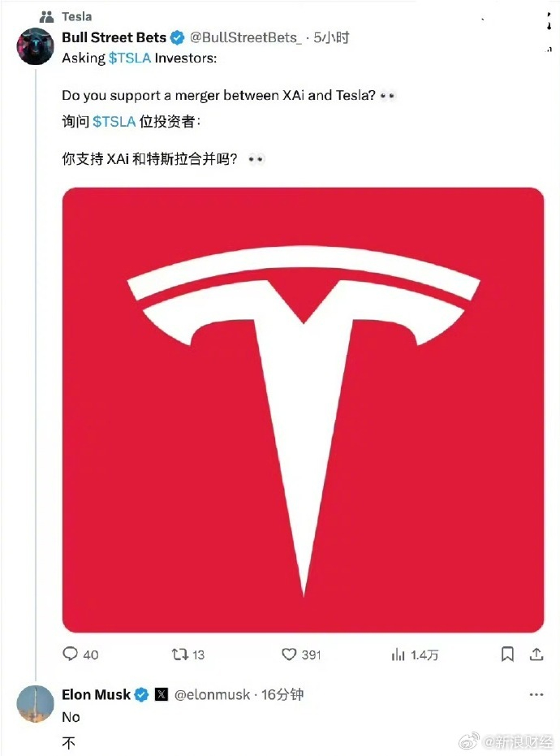Open the Tesla community label at top
Viewport: 560px width, 756px height.
[x=77, y=16]
